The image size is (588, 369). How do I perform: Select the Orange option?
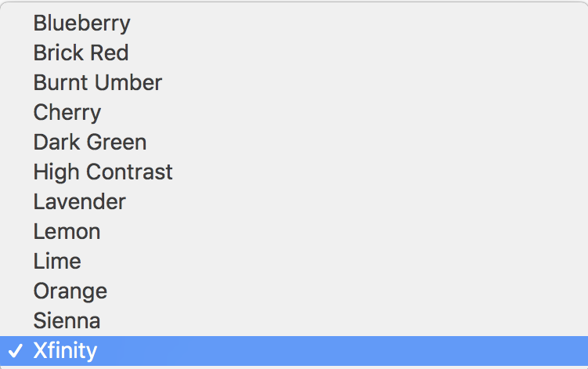click(70, 291)
